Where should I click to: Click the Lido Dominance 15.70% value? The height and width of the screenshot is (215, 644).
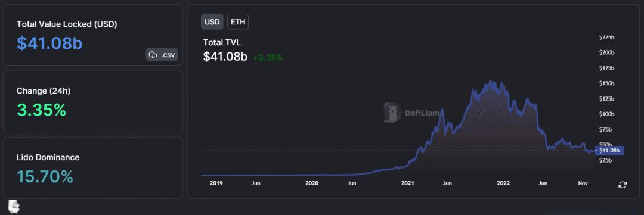click(x=45, y=176)
